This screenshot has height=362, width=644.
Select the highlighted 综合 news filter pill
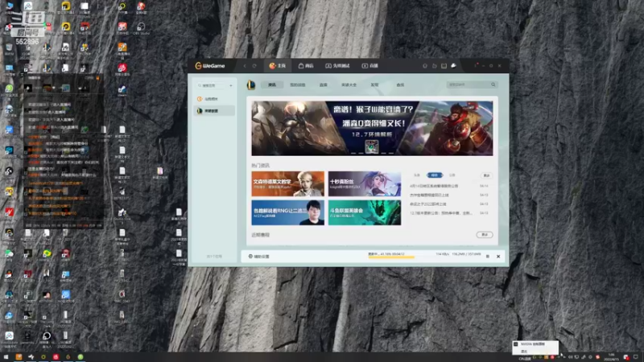tap(435, 175)
